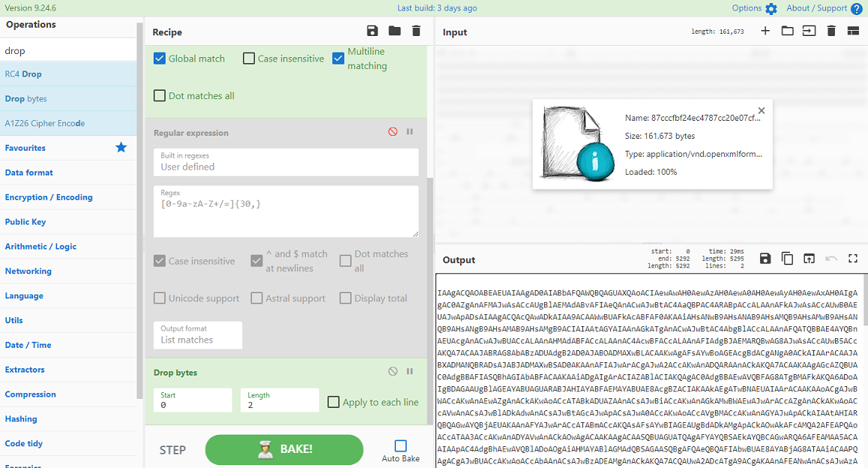Image resolution: width=868 pixels, height=468 pixels.
Task: Expand Networking category
Action: (x=68, y=271)
